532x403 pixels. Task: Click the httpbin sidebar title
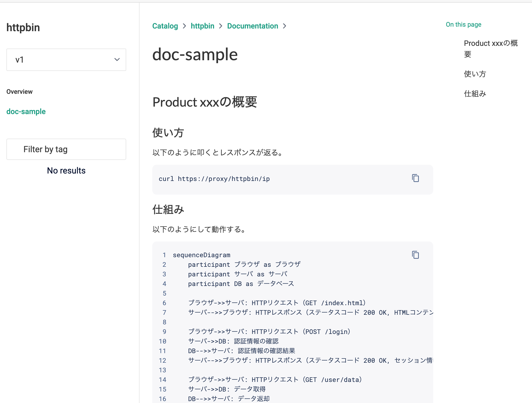(x=23, y=28)
